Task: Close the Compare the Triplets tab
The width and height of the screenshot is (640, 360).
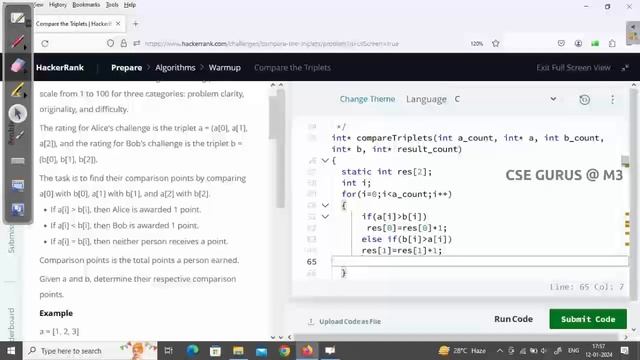Action: (118, 24)
